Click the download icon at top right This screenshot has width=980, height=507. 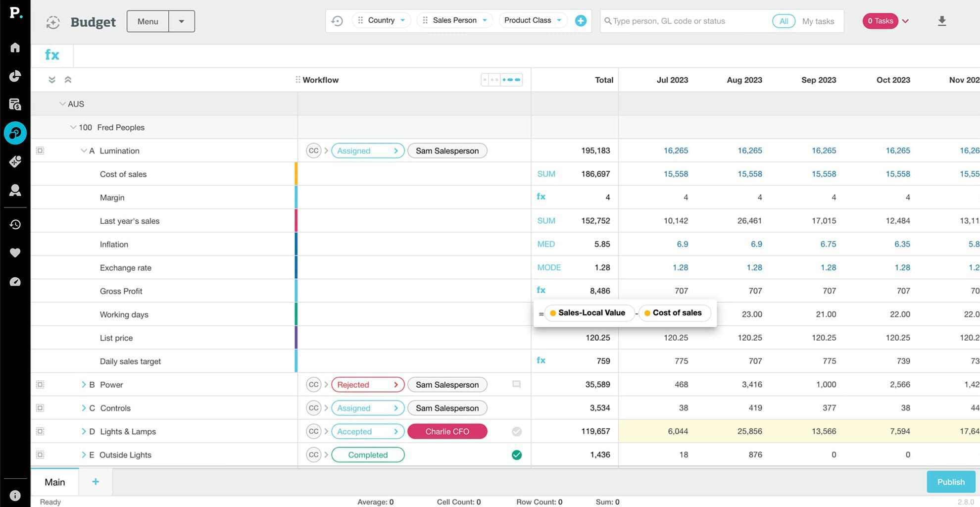point(941,21)
